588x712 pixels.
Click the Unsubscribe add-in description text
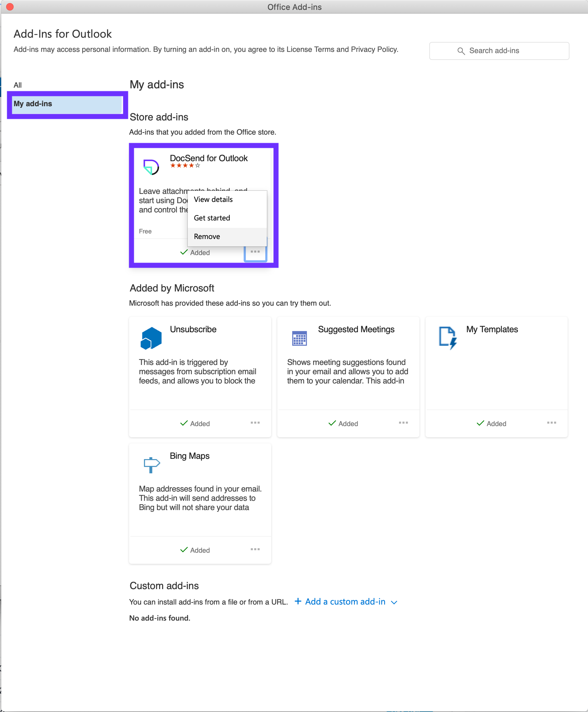click(197, 371)
